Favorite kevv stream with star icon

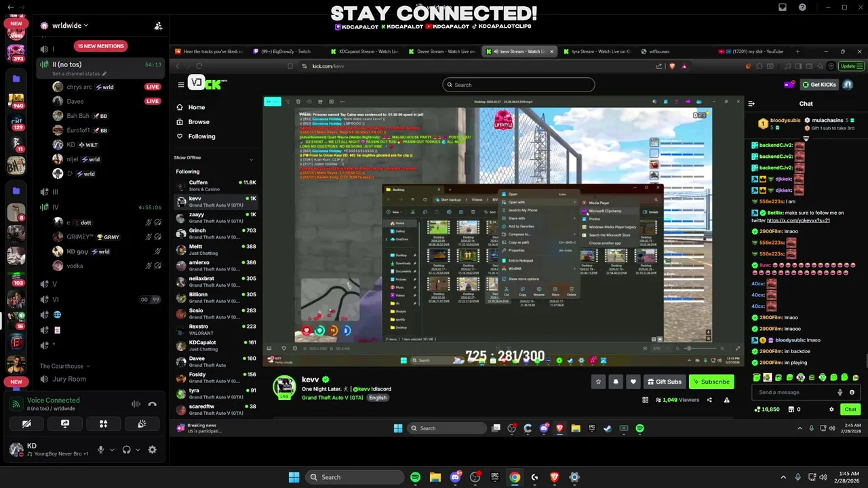click(x=598, y=382)
